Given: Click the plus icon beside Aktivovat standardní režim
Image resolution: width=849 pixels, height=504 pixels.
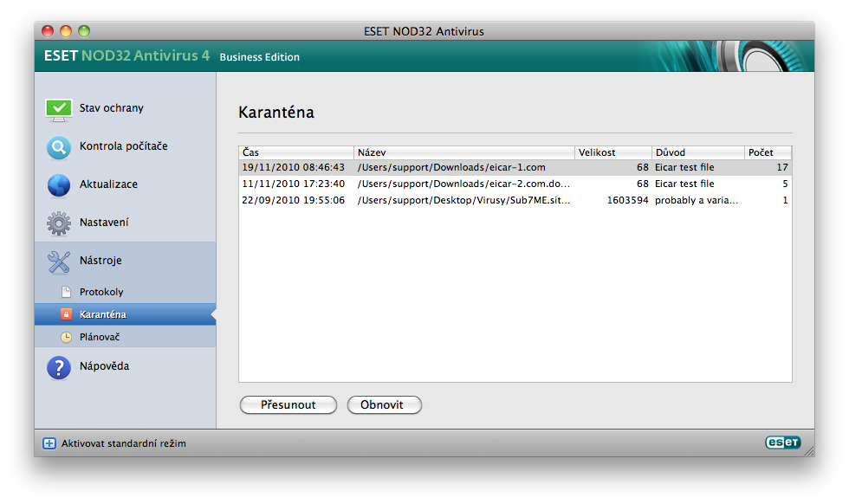Looking at the screenshot, I should pyautogui.click(x=49, y=443).
